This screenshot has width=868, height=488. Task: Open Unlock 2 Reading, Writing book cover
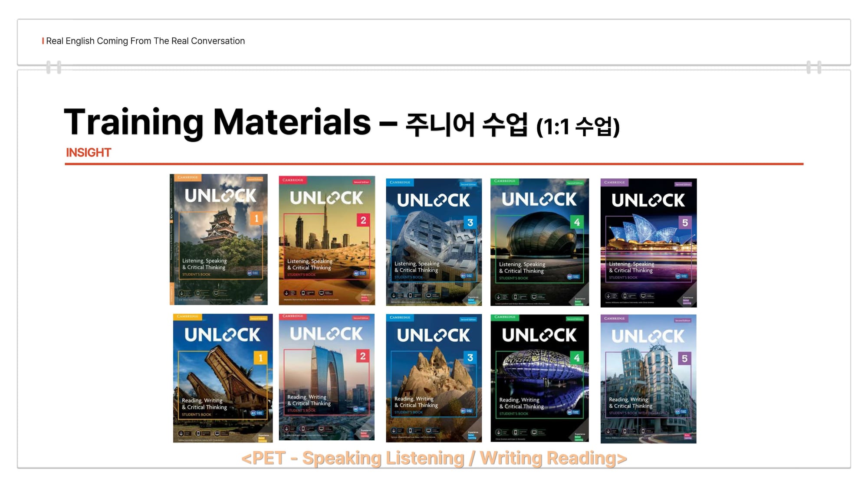[326, 377]
